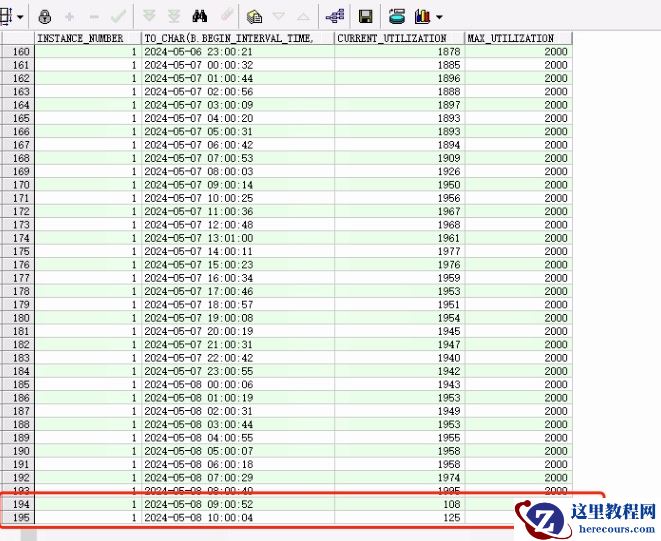This screenshot has width=661, height=541.
Task: Click the teal database printer icon
Action: pos(397,16)
